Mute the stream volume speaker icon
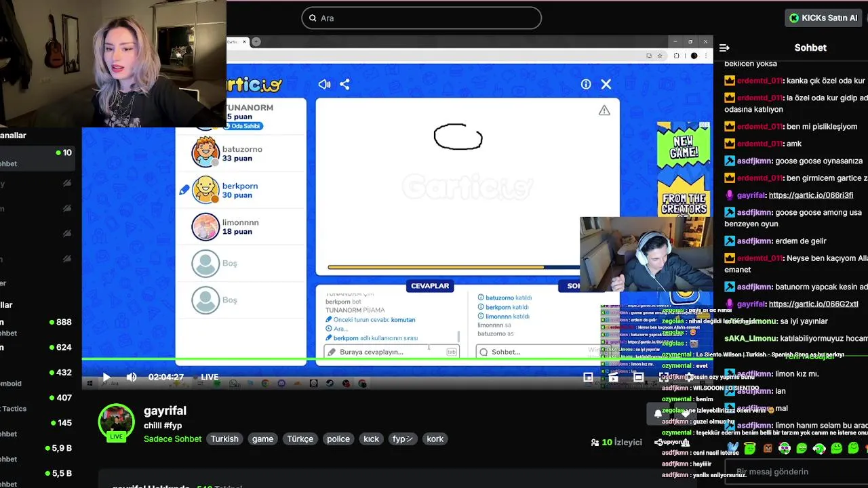The height and width of the screenshot is (488, 868). [x=132, y=377]
